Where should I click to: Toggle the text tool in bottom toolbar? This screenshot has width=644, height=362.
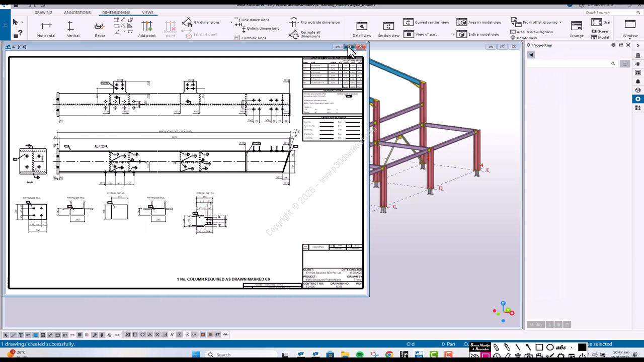click(21, 335)
